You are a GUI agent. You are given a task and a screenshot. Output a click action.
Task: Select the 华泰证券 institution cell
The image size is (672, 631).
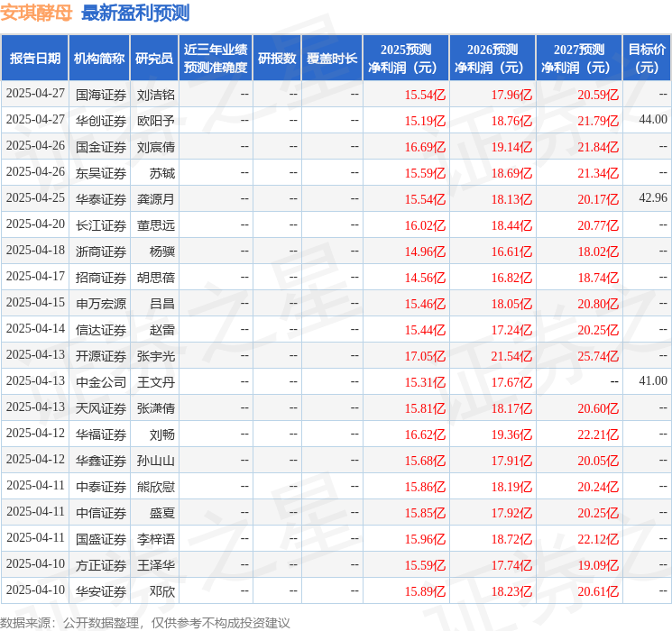pyautogui.click(x=101, y=199)
